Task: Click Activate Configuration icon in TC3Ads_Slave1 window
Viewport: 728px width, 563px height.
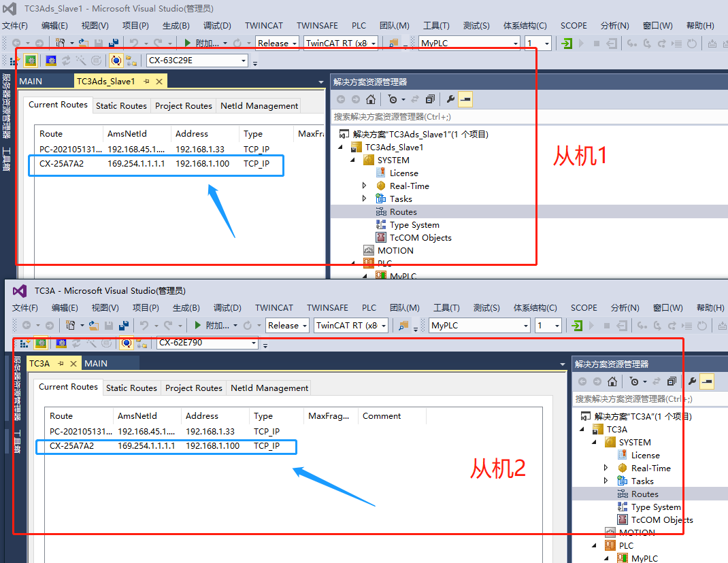Action: point(16,61)
